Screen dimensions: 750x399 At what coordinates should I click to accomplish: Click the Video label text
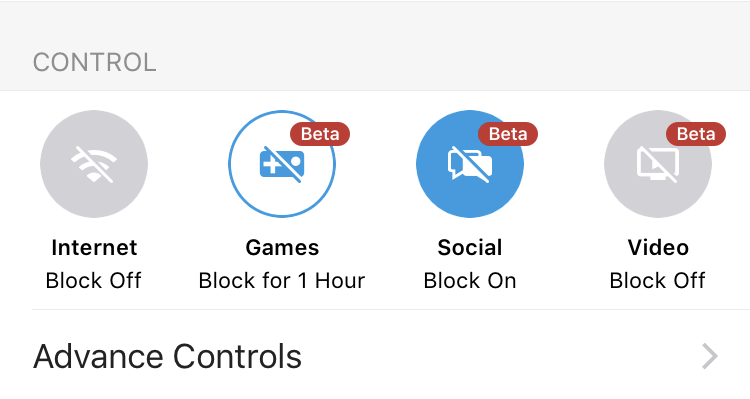tap(658, 248)
